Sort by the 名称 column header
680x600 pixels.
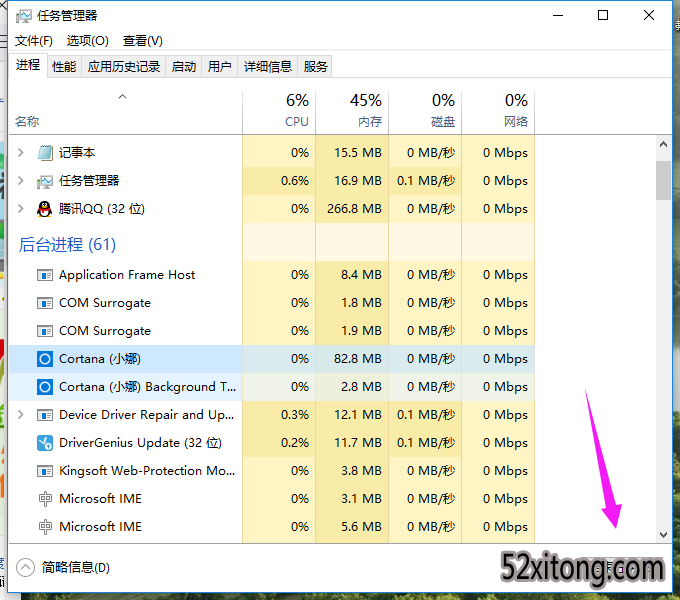(x=126, y=112)
